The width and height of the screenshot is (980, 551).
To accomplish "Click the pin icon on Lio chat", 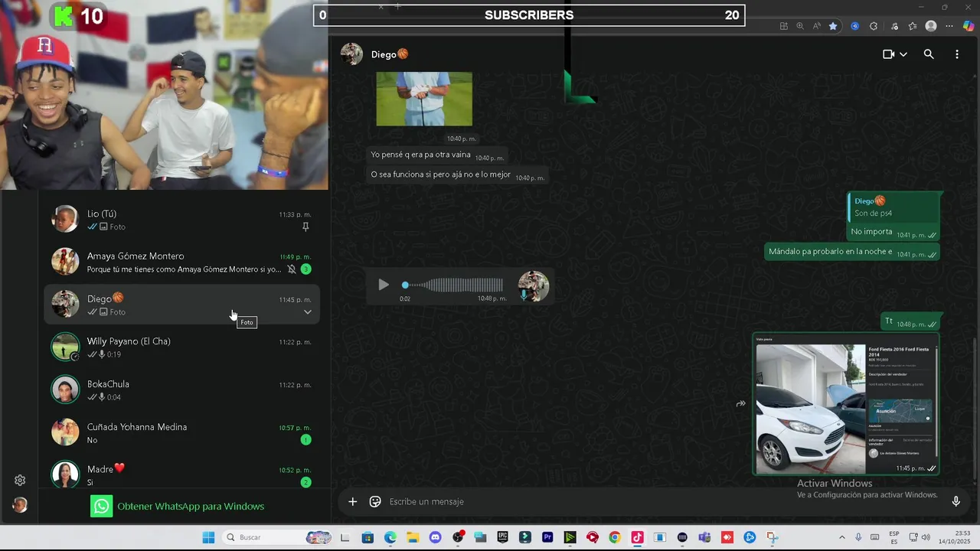I will [305, 227].
